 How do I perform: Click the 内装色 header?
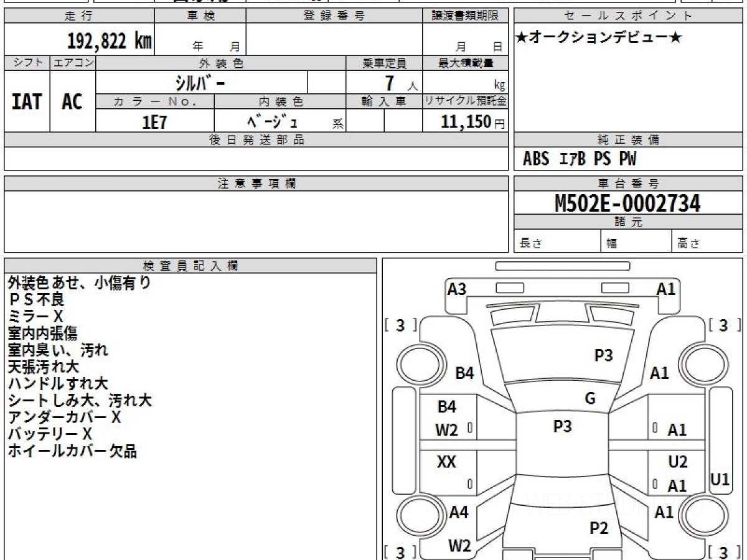coord(280,101)
